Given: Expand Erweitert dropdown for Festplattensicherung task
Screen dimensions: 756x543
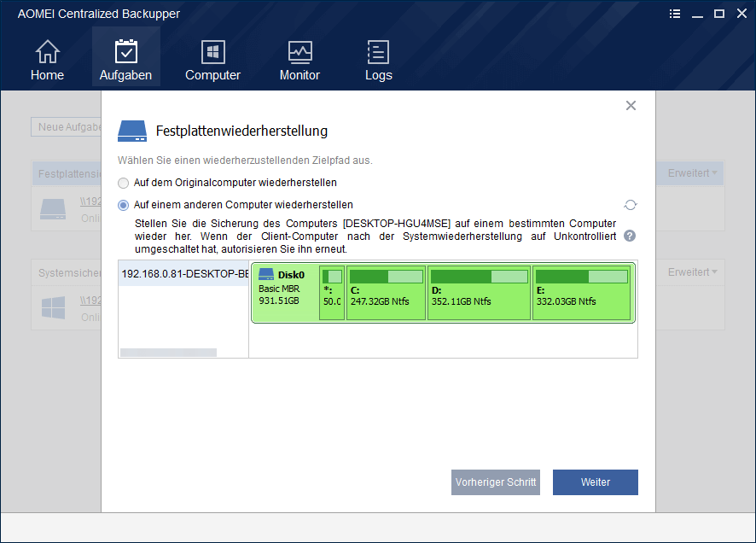Looking at the screenshot, I should pos(692,173).
